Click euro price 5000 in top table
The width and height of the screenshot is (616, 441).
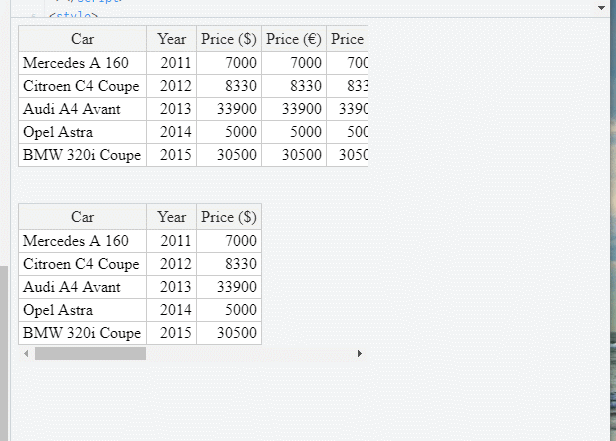coord(294,132)
